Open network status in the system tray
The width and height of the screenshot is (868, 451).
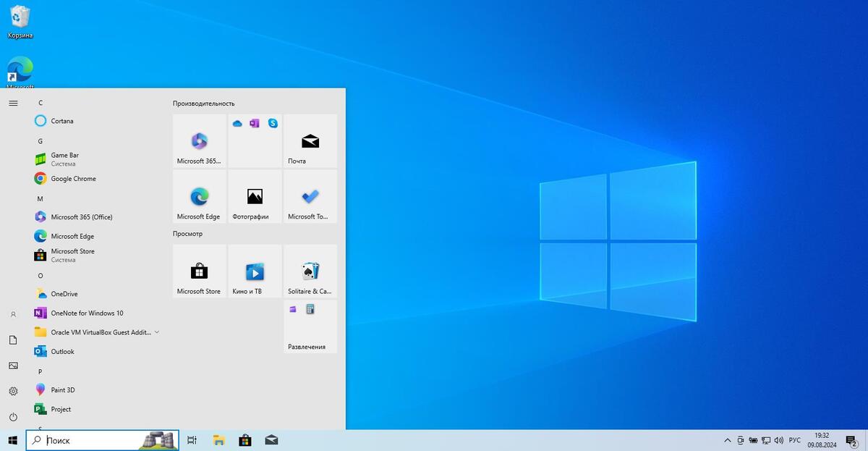pos(766,440)
